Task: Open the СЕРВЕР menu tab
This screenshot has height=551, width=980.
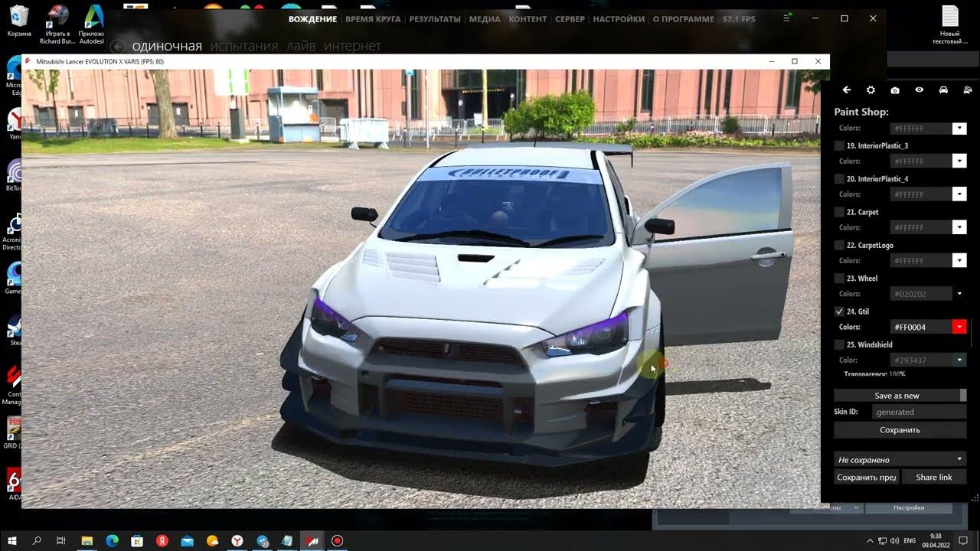Action: (x=570, y=19)
